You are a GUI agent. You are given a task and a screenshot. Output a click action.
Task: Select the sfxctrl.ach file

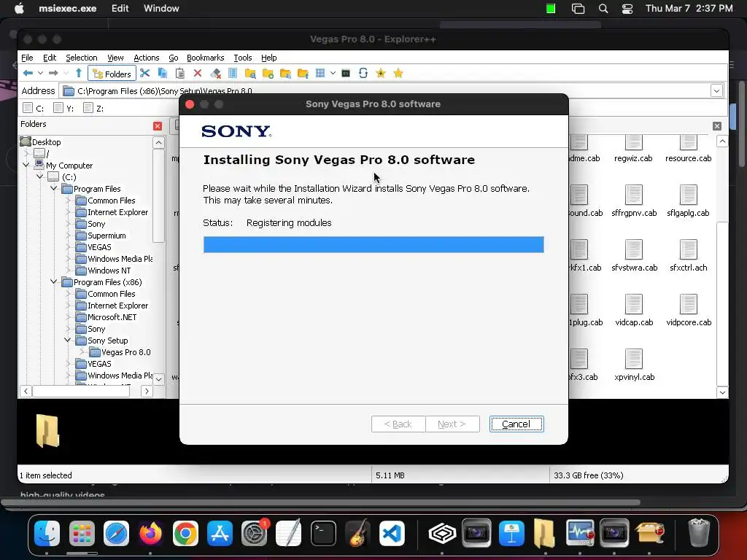689,256
